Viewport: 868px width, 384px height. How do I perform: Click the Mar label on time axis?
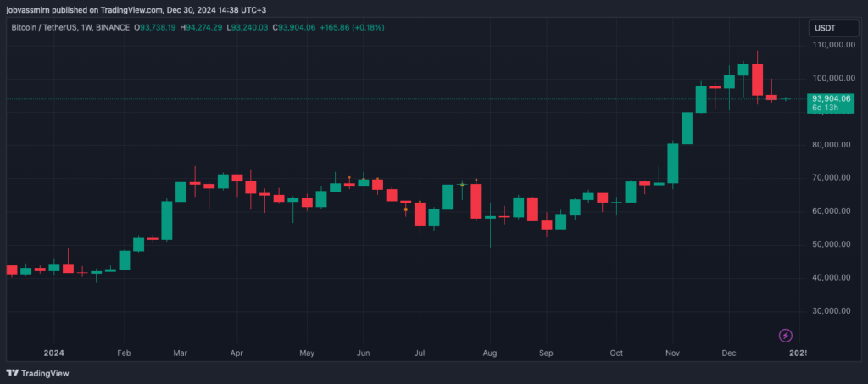179,352
